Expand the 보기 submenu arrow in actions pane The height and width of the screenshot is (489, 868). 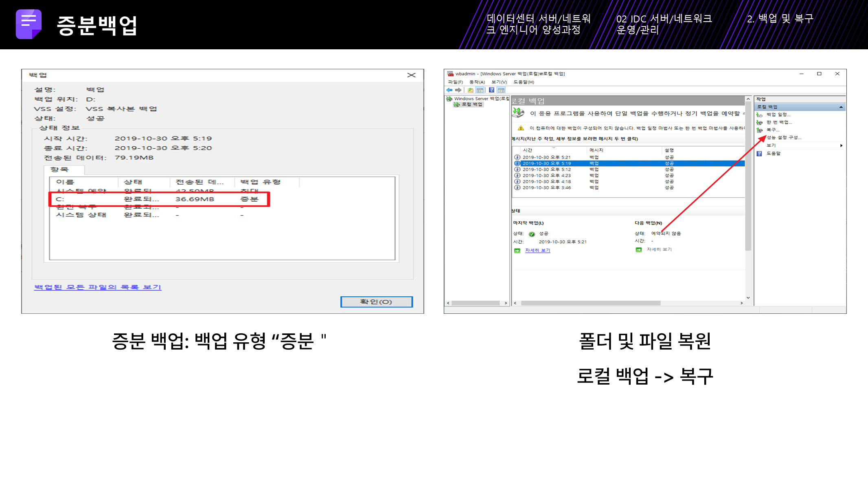coord(841,145)
